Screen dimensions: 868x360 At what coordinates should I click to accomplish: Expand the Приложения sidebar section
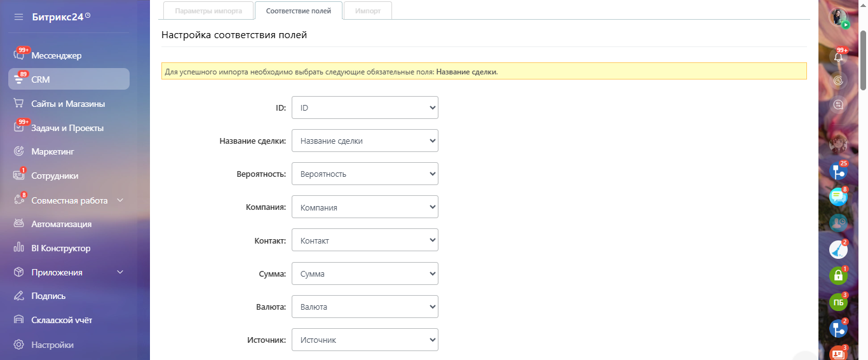(120, 272)
